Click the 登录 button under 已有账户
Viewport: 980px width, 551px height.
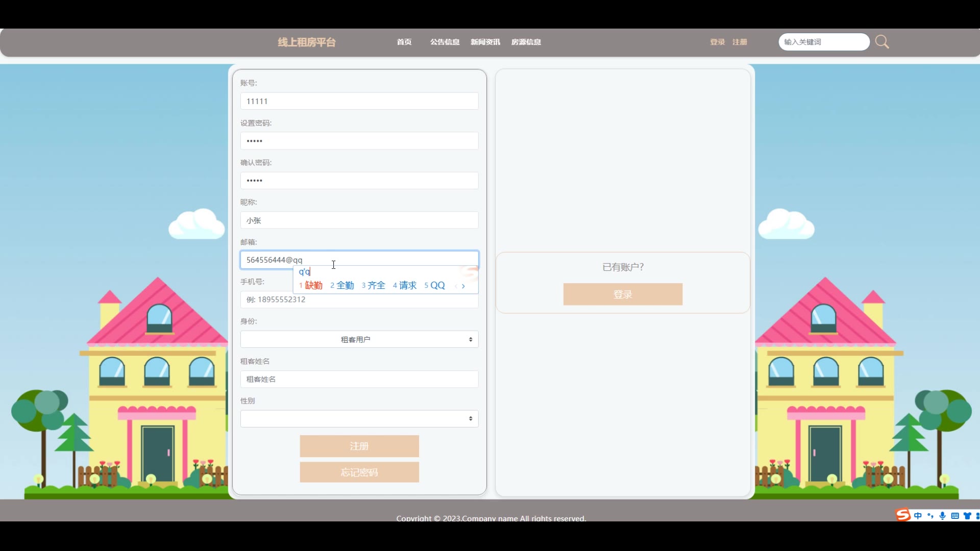(x=622, y=294)
